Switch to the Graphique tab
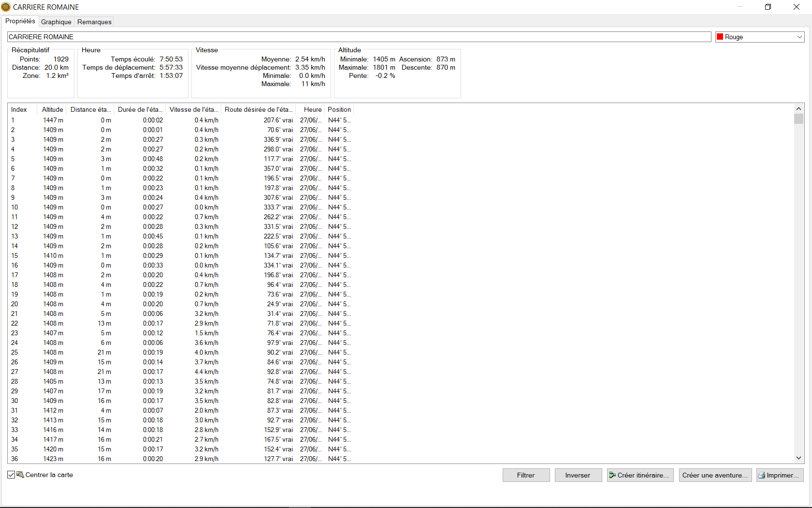 [56, 22]
